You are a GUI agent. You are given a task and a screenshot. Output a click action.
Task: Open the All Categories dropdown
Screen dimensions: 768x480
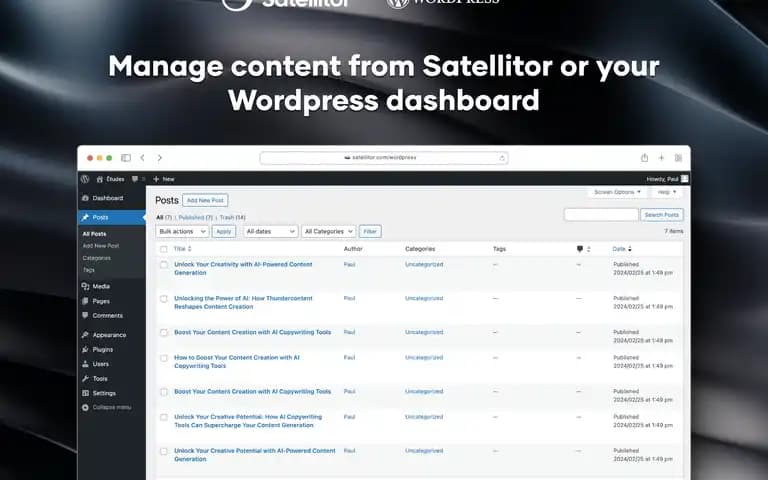(328, 231)
